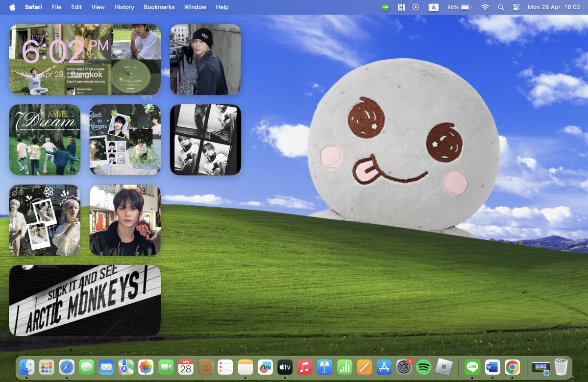Launch Spotify from the dock
Image resolution: width=588 pixels, height=382 pixels.
click(x=424, y=367)
